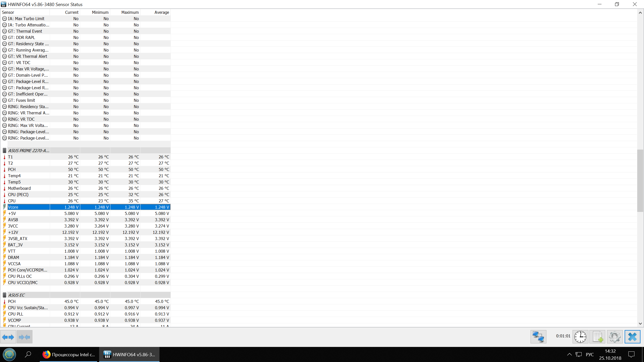Screen dimensions: 644x362
Task: Open sensor settings gear icon
Action: pos(615,337)
